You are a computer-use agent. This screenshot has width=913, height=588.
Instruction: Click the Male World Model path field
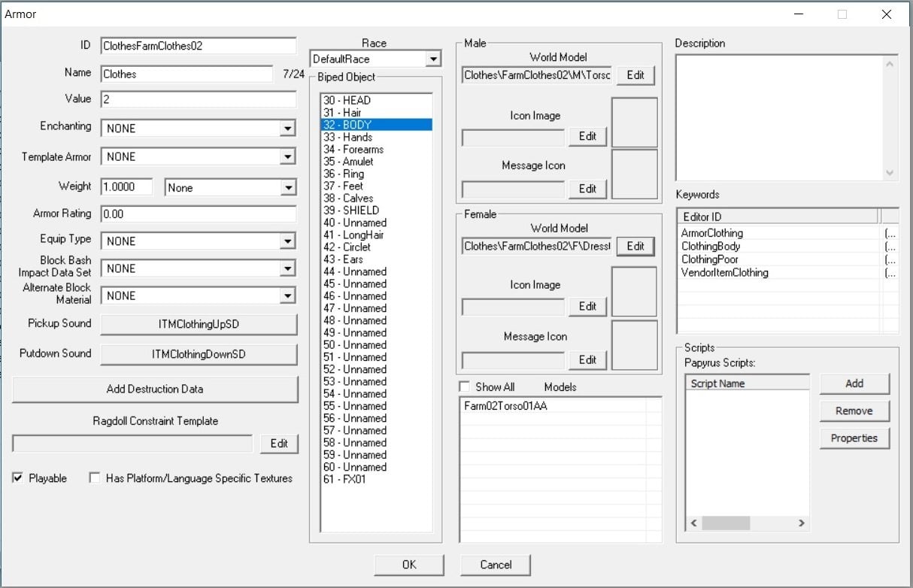[x=537, y=75]
